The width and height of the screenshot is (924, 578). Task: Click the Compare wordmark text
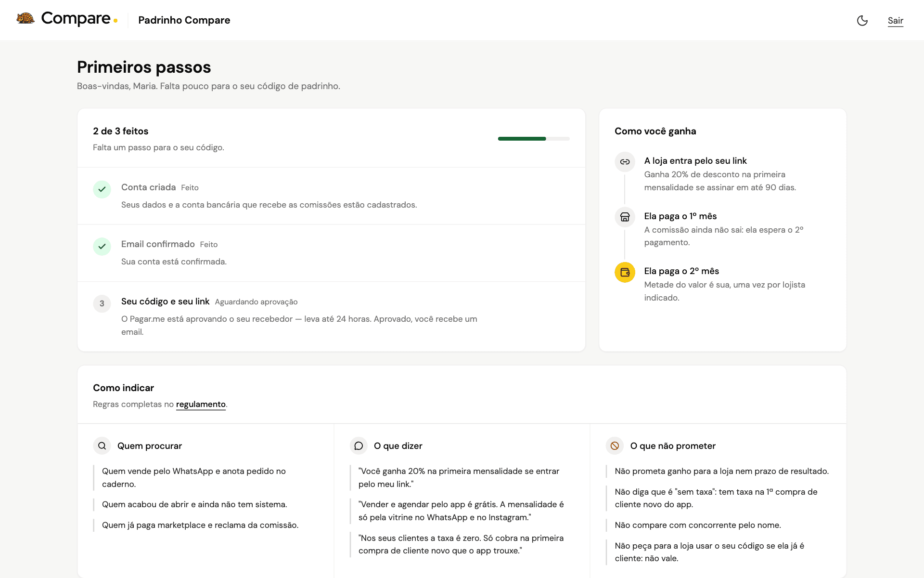[x=76, y=18]
